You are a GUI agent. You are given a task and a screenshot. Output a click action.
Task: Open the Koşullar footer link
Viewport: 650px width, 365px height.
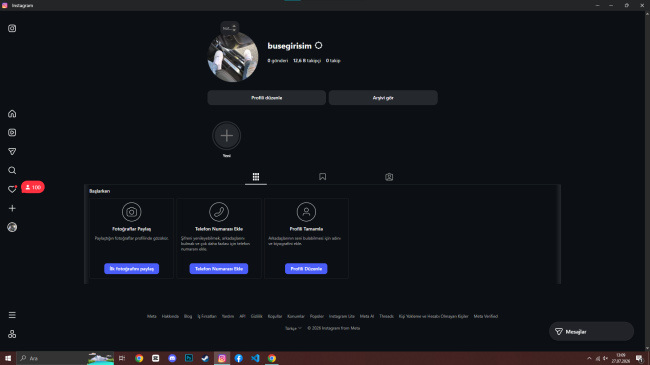pos(275,316)
